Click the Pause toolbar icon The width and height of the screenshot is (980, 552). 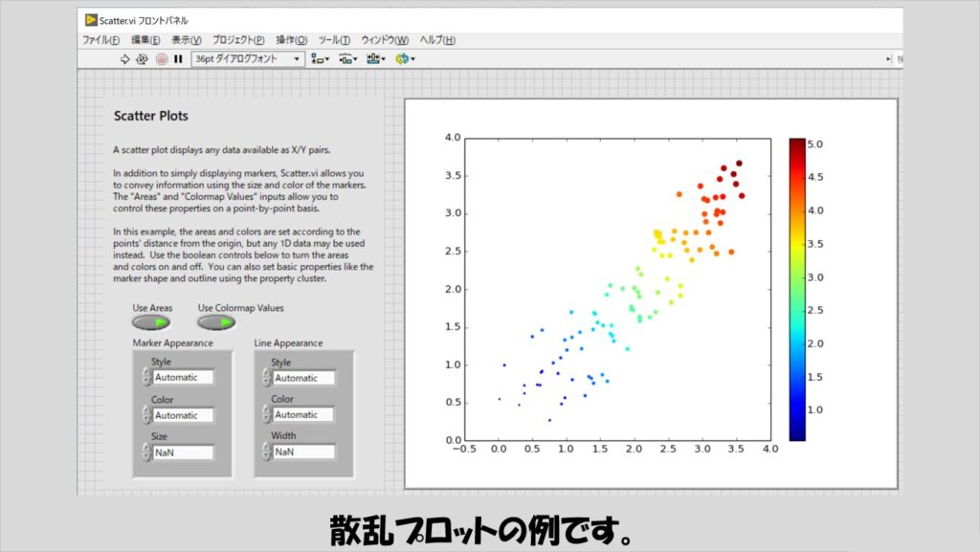[178, 59]
